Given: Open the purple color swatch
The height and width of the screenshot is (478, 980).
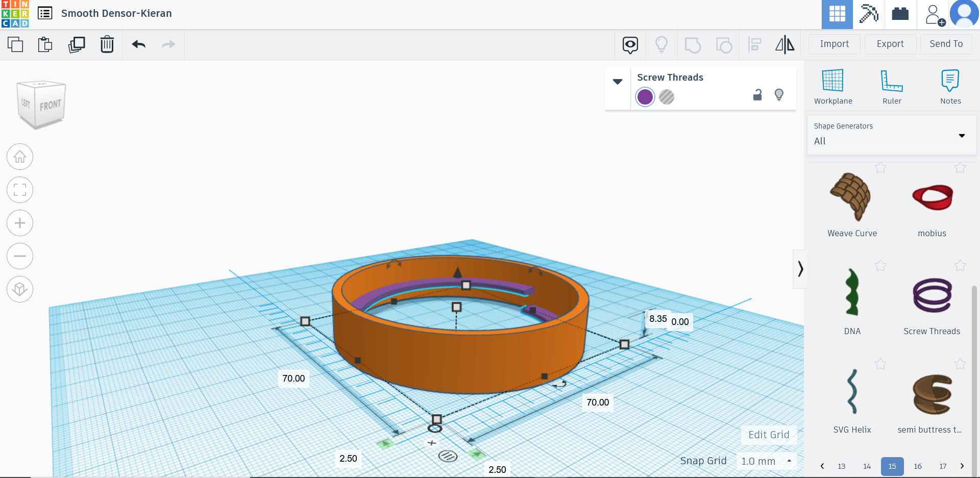Looking at the screenshot, I should click(645, 97).
